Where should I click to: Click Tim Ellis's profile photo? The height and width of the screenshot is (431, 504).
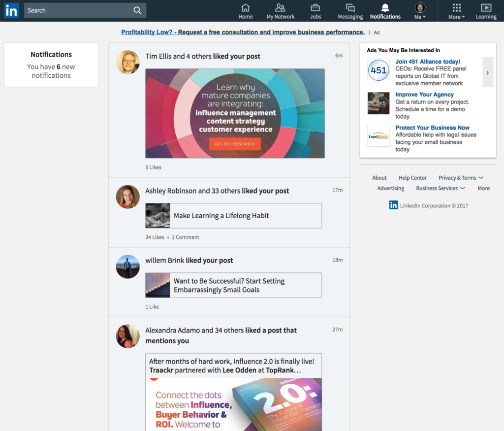point(128,62)
